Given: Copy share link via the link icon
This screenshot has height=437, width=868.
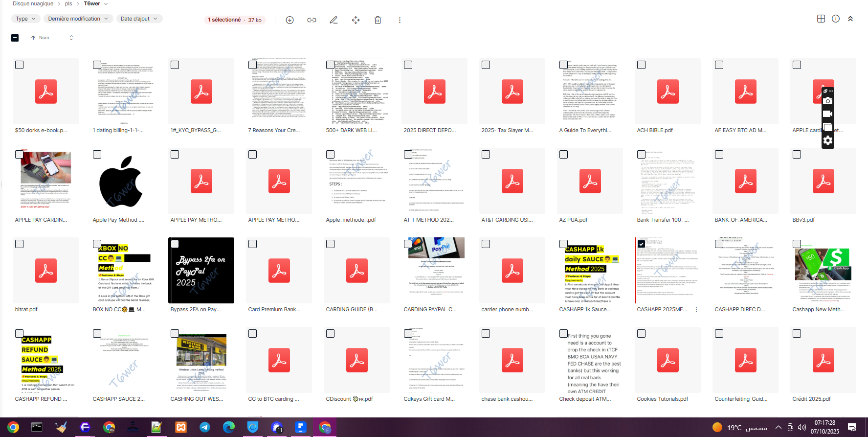Looking at the screenshot, I should click(x=312, y=20).
